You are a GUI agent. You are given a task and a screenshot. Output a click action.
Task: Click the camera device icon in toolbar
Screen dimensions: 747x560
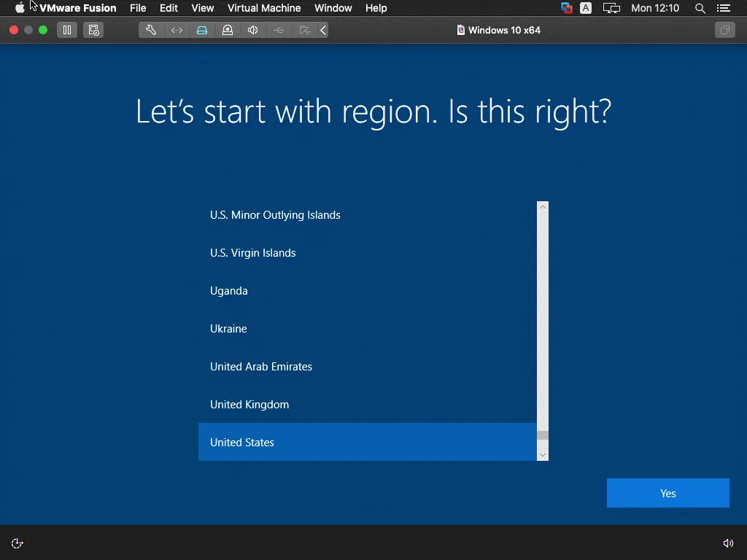pos(228,30)
